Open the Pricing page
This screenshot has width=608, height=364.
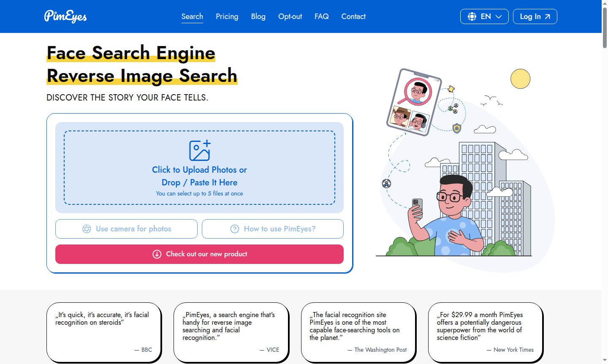pos(227,16)
